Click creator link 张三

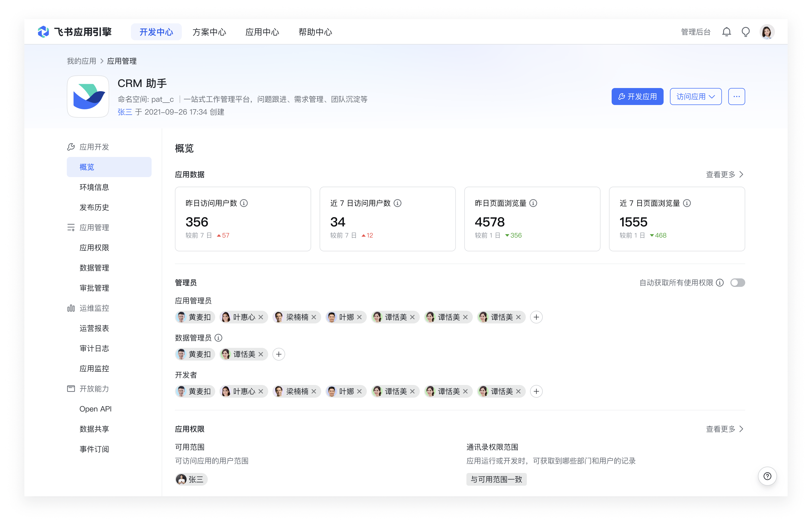tap(125, 112)
